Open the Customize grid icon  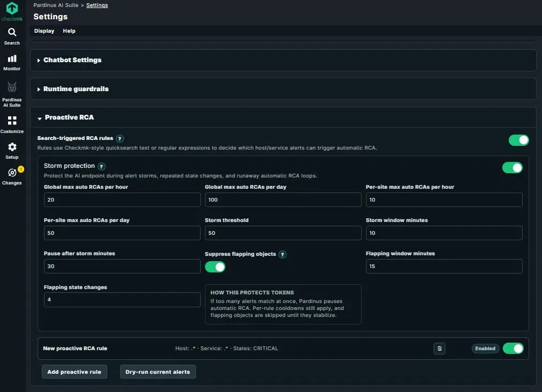[x=12, y=121]
